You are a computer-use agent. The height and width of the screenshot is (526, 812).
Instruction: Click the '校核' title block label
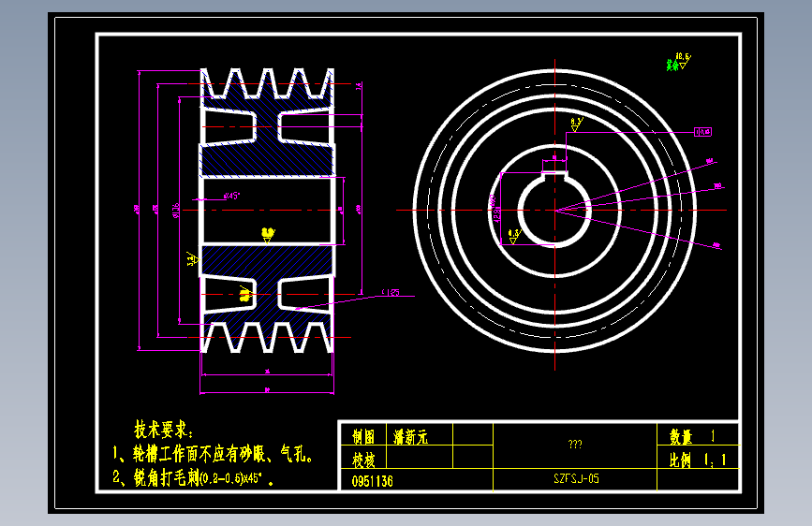pos(363,460)
